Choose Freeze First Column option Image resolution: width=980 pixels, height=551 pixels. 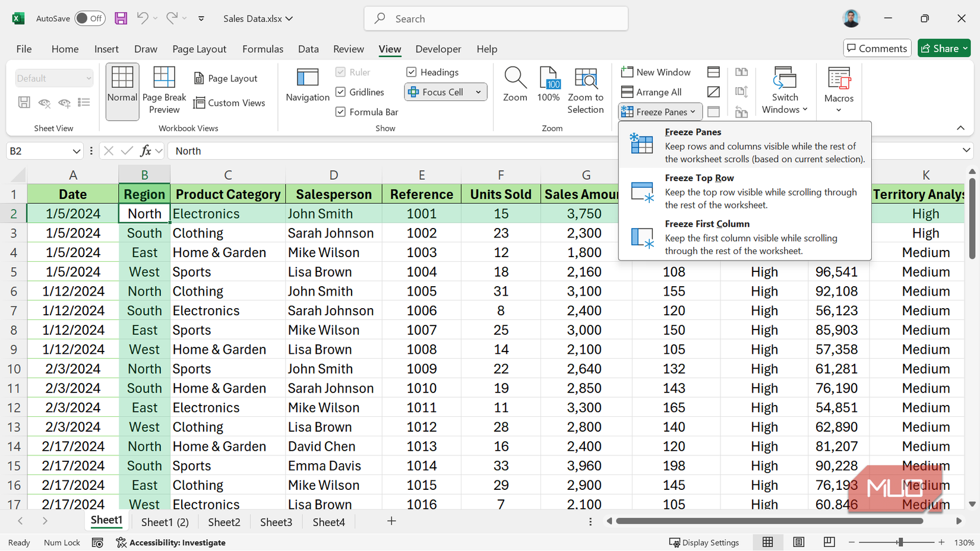[745, 237]
